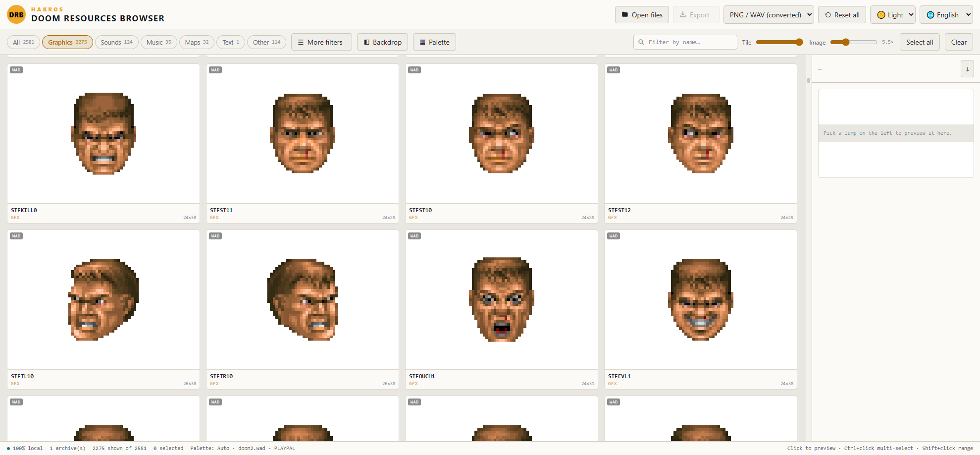Preview the STFOUCH1 face thumbnail

pos(502,299)
